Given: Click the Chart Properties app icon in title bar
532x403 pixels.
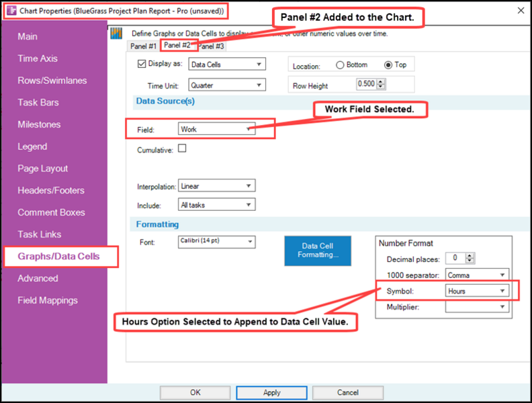Looking at the screenshot, I should (x=11, y=11).
